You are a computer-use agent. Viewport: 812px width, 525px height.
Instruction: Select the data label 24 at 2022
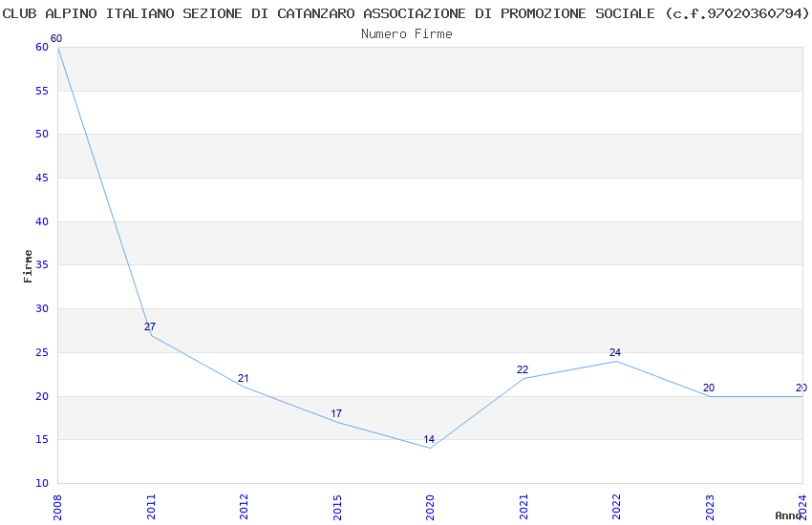point(614,352)
